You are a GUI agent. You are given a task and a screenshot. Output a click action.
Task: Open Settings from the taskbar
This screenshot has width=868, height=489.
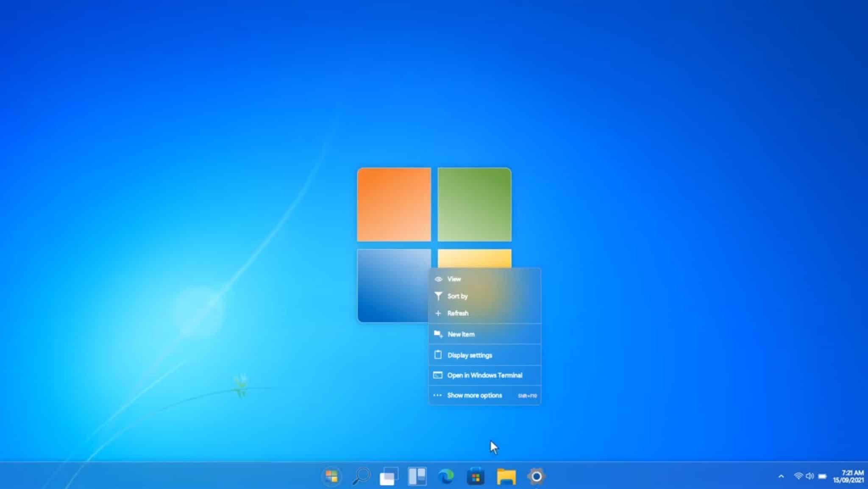536,476
